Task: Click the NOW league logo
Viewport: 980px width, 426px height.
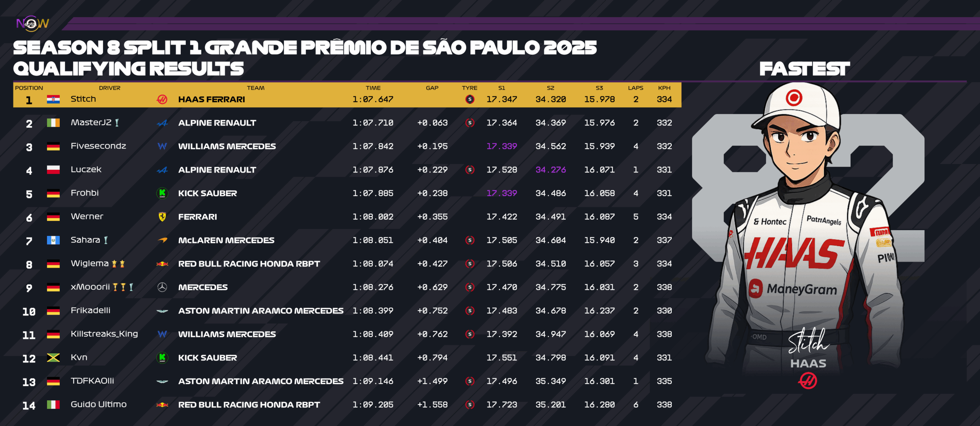Action: pos(33,24)
